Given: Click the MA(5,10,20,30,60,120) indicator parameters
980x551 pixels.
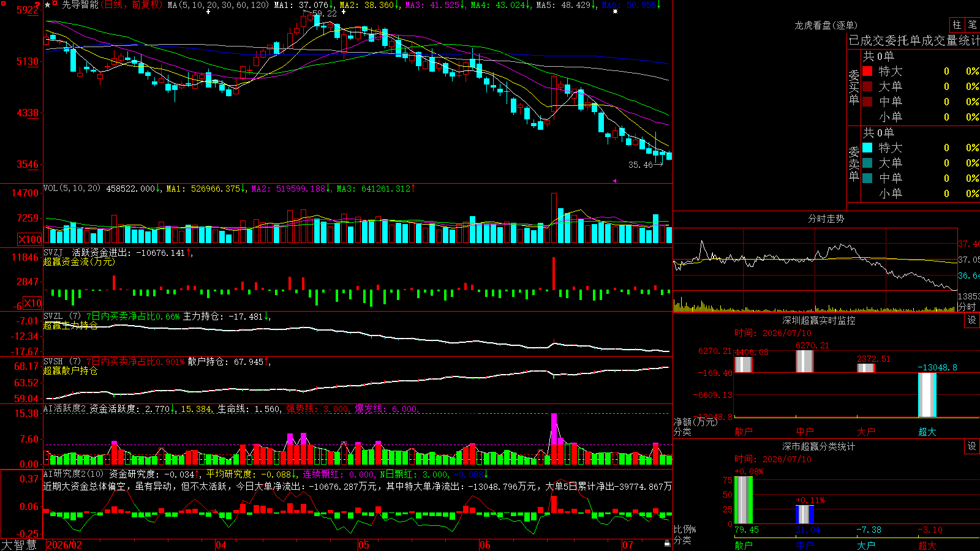Looking at the screenshot, I should tap(218, 5).
